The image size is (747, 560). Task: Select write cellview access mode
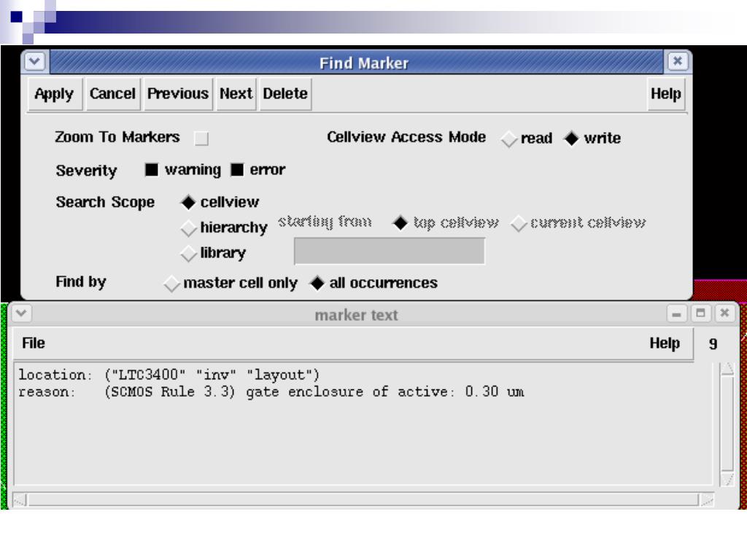(570, 139)
